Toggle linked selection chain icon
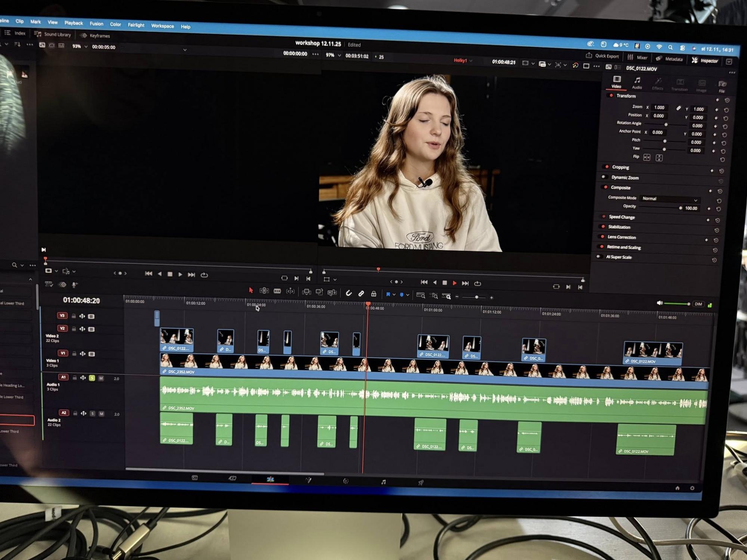The width and height of the screenshot is (747, 560). tap(361, 293)
